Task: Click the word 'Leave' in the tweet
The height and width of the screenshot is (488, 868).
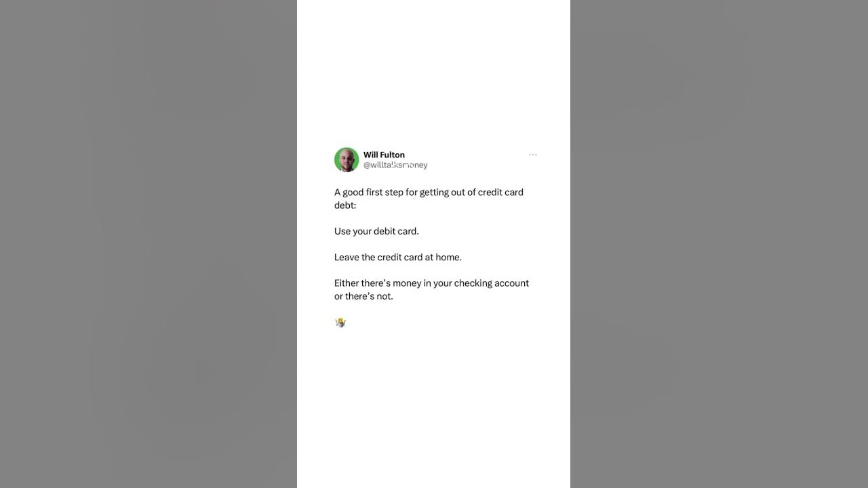Action: (x=347, y=258)
